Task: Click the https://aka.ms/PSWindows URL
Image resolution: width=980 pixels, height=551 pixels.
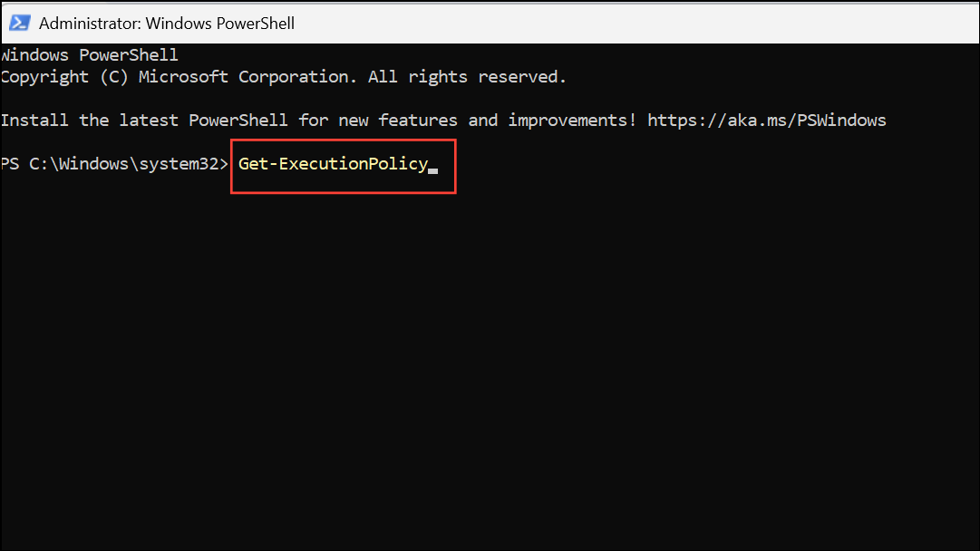Action: coord(766,120)
